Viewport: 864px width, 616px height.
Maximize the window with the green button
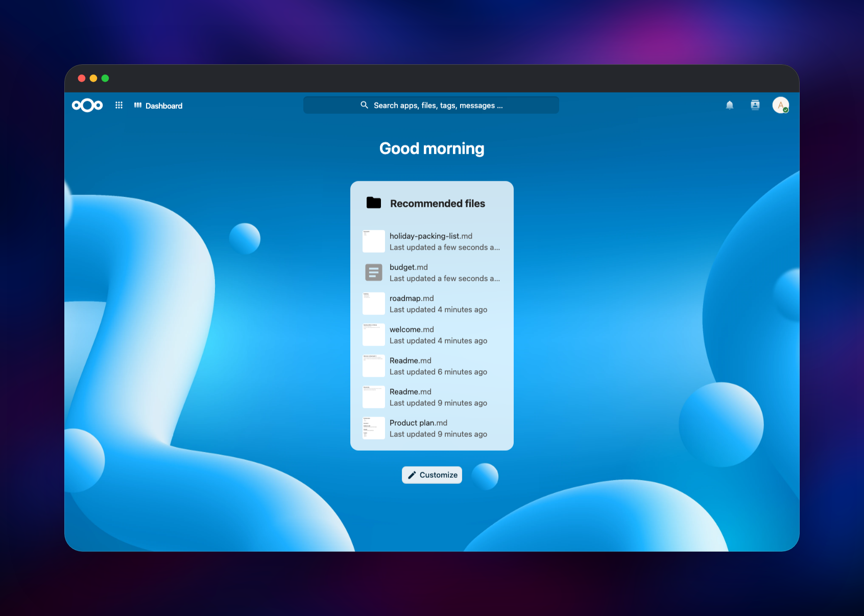(105, 78)
